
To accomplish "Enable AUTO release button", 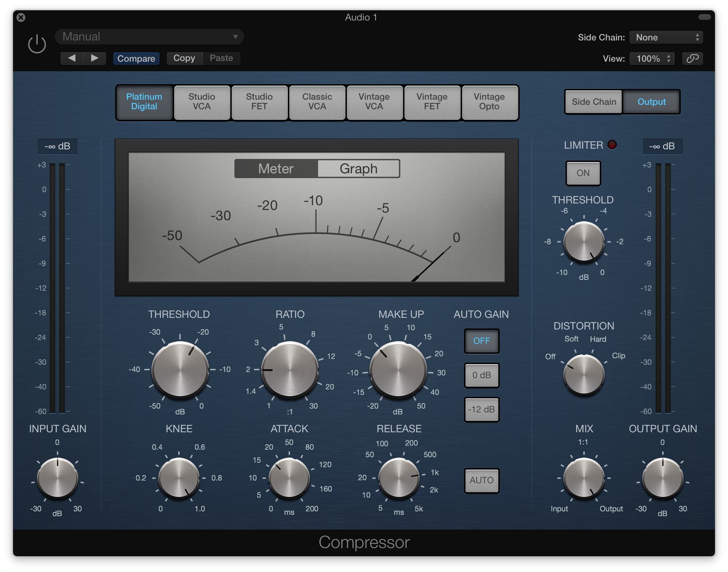I will [x=481, y=480].
